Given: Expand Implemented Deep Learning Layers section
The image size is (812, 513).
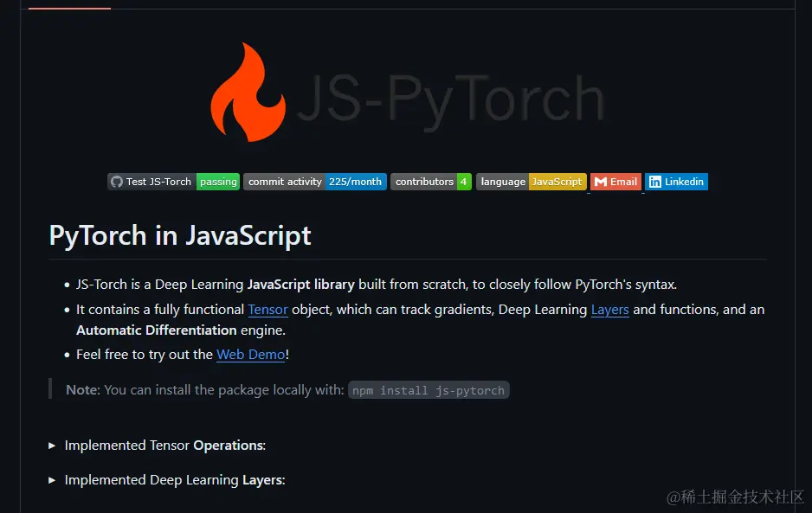Looking at the screenshot, I should click(x=167, y=480).
